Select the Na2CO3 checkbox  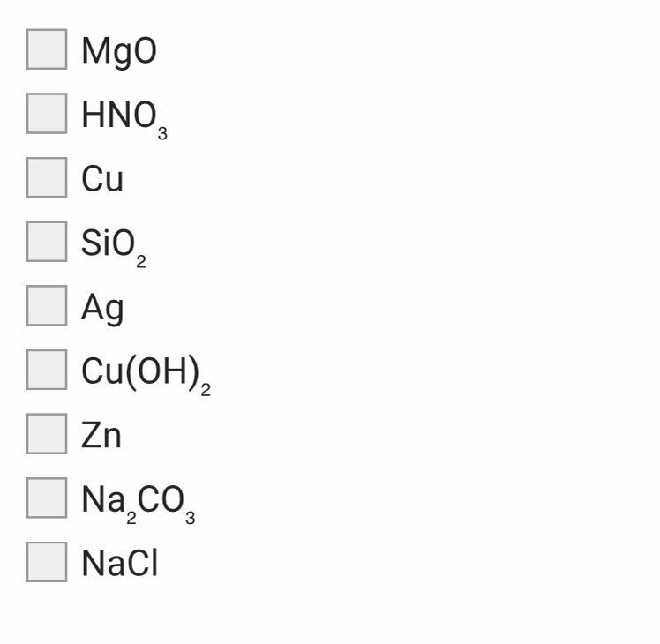pos(47,498)
